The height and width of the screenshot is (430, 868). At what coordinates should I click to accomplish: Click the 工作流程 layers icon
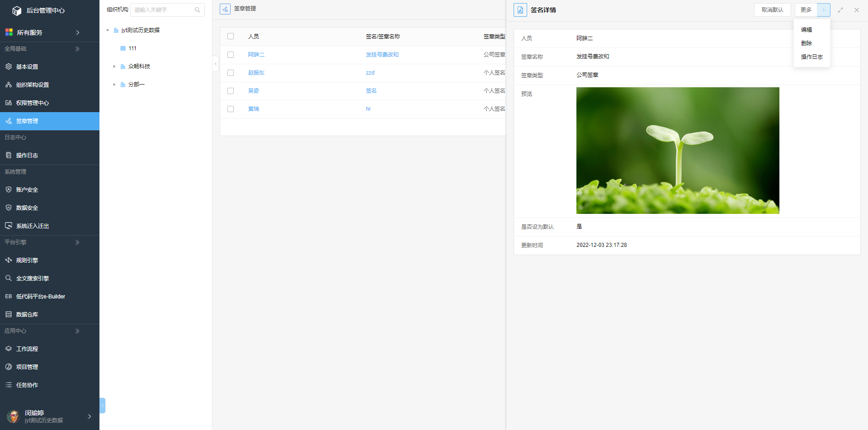click(x=9, y=349)
